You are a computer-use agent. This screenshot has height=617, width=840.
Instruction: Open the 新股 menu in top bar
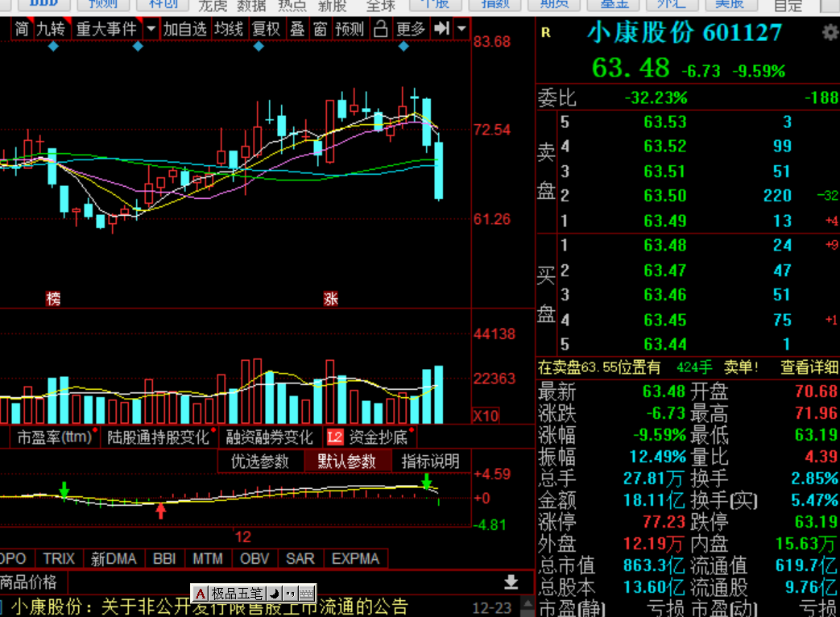(332, 6)
